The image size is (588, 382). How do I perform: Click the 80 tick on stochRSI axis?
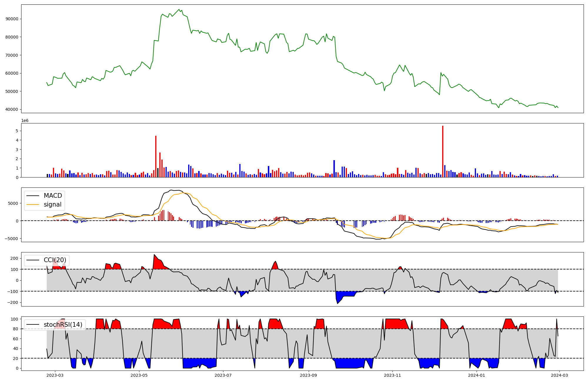click(16, 329)
